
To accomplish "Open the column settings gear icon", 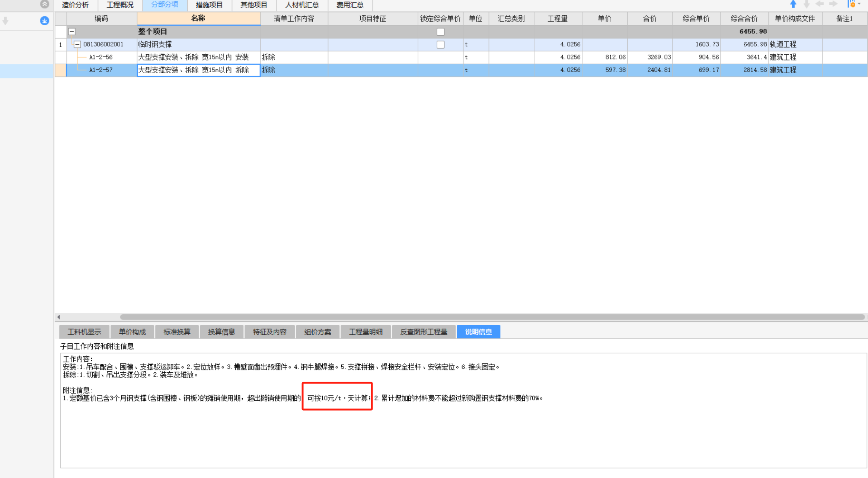I will click(x=852, y=4).
